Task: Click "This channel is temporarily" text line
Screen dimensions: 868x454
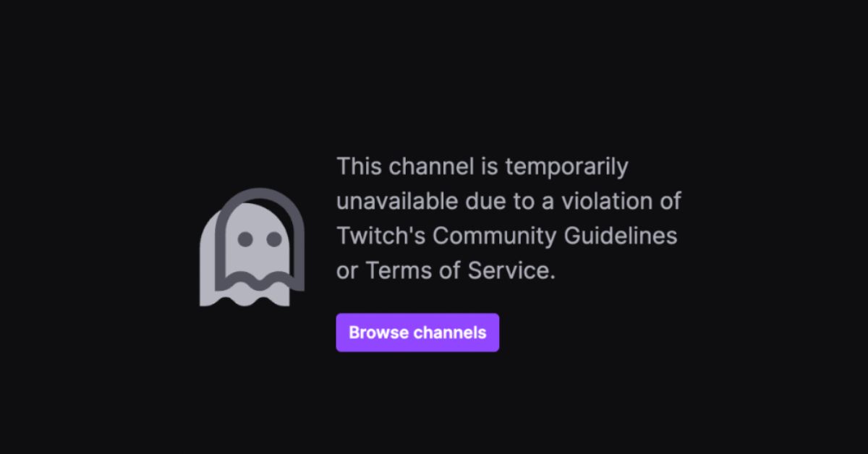Action: tap(482, 167)
